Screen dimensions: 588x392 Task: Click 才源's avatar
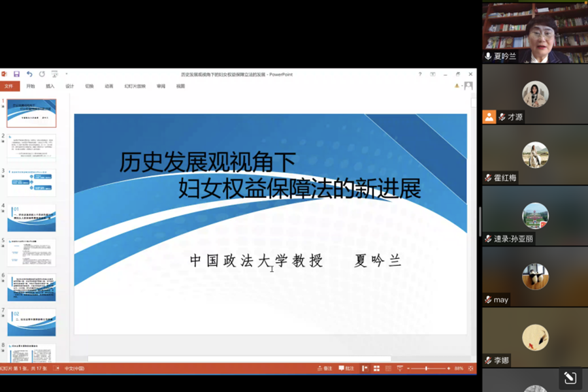pyautogui.click(x=535, y=94)
